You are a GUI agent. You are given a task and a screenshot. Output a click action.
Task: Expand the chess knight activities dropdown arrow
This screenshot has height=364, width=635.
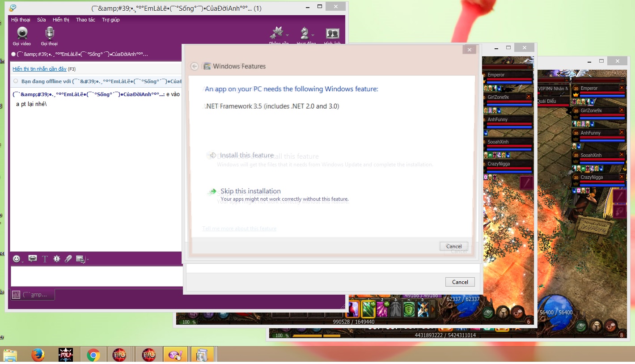(x=313, y=35)
